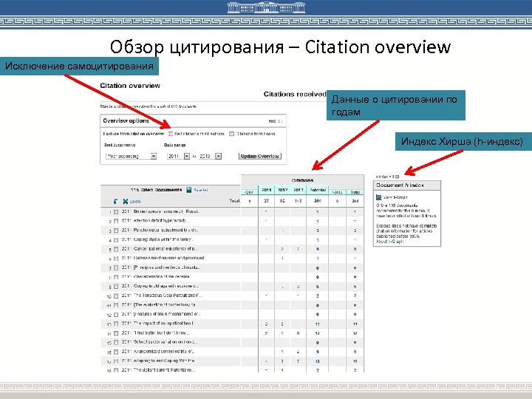
Task: Click the arrow icon left of Delete
Action: coord(116,201)
